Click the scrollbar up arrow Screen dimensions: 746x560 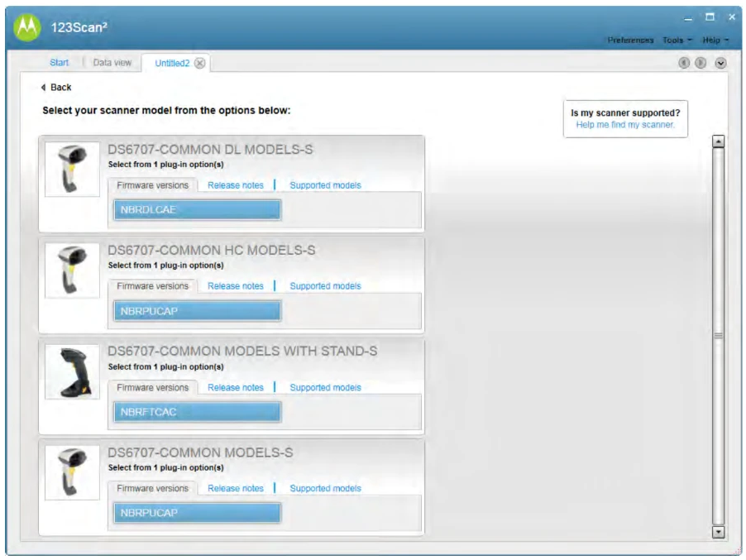tap(719, 141)
